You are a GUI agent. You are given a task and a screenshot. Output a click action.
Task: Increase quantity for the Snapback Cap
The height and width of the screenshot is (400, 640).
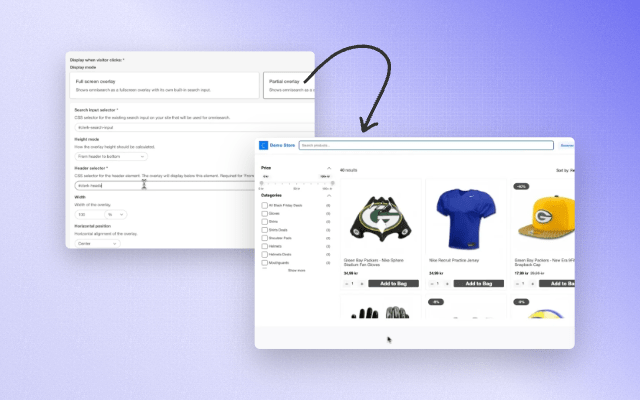532,284
